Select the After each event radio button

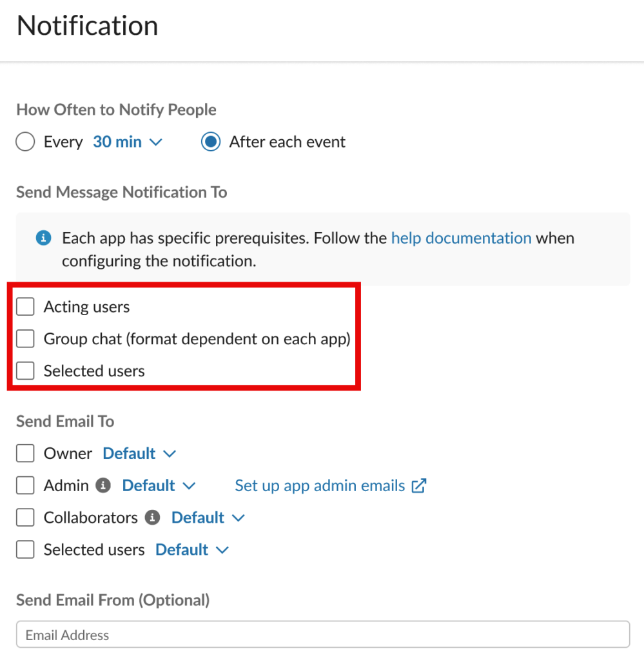pos(210,142)
